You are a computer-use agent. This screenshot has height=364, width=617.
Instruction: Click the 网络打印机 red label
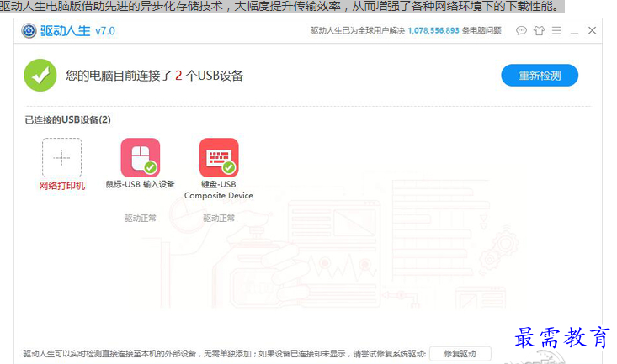pyautogui.click(x=61, y=186)
